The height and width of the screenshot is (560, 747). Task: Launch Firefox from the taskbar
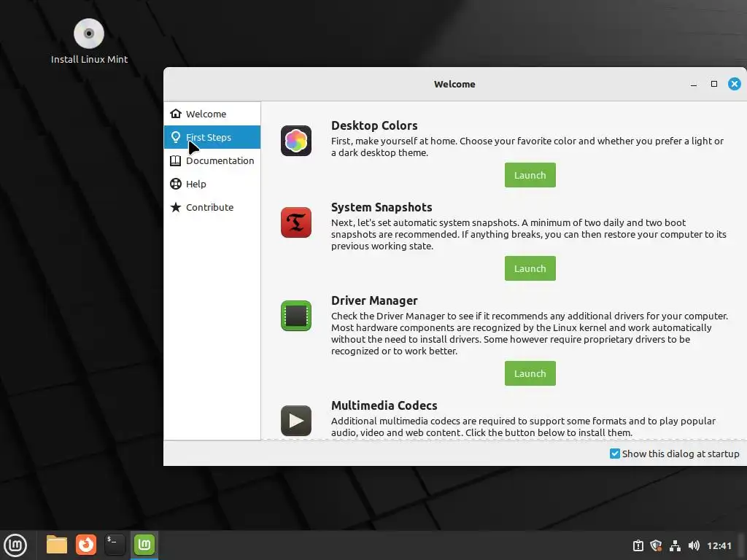click(x=86, y=545)
